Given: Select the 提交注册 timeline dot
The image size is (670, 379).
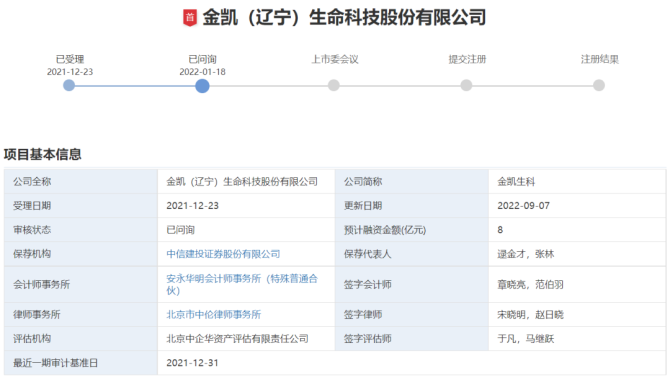Looking at the screenshot, I should (466, 85).
